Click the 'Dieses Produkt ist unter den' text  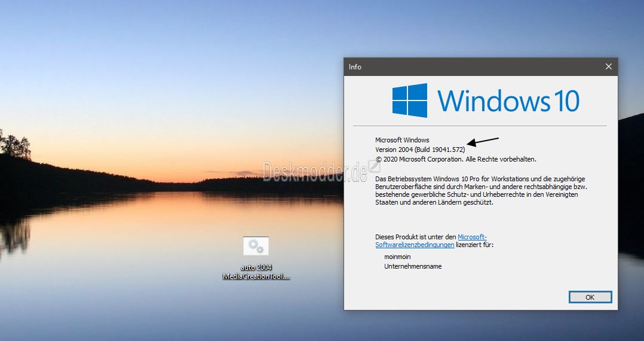click(x=416, y=237)
